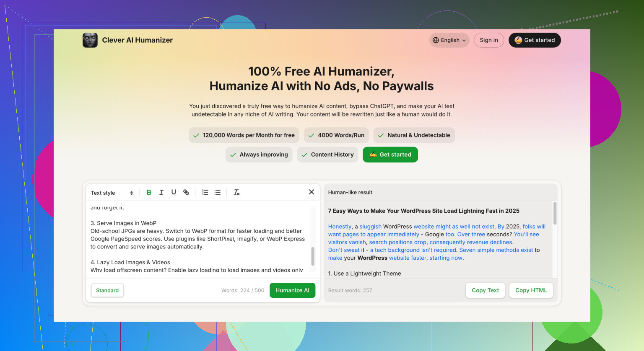Create a numbered list
644x351 pixels.
205,192
